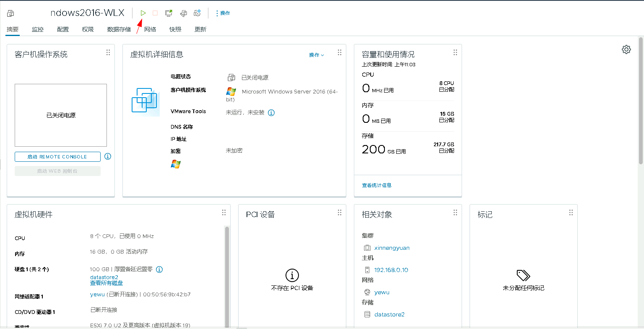644x329 pixels.
Task: Open the 查看统计信息 link
Action: tap(377, 185)
